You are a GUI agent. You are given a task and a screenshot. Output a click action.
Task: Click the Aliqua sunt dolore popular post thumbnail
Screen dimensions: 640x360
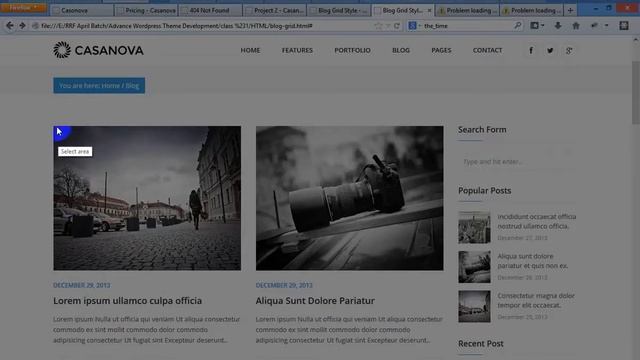point(474,267)
